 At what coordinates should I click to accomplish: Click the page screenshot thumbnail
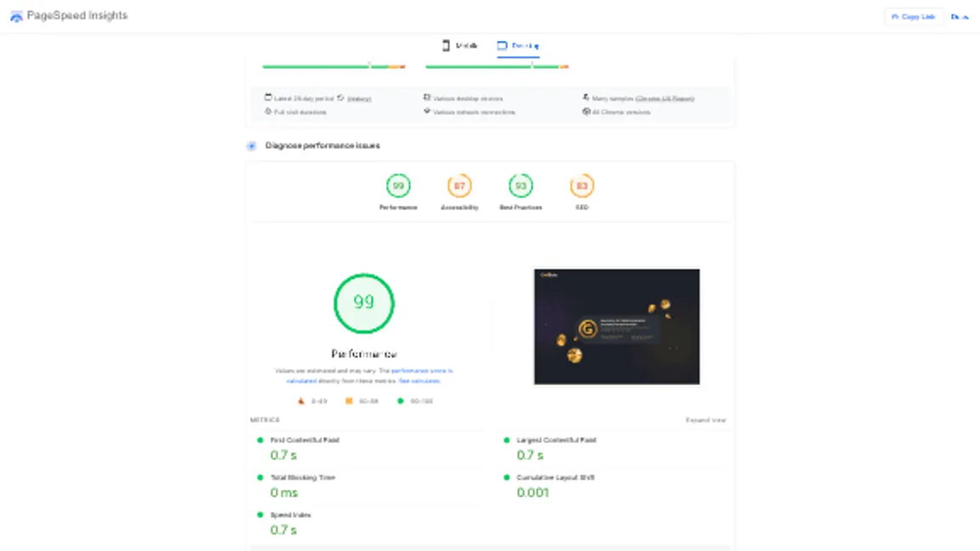(617, 327)
